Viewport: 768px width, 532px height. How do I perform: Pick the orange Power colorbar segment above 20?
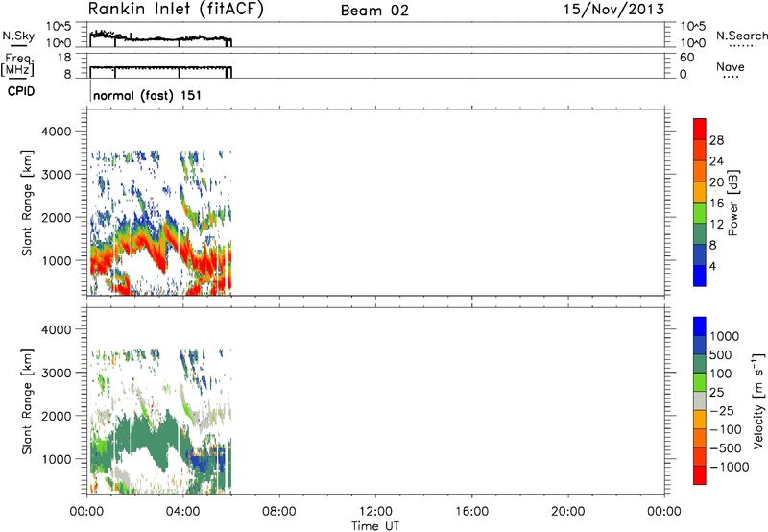pos(700,171)
